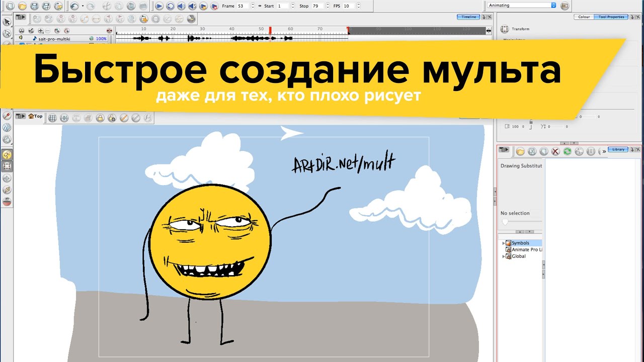Select the sait-pro-multiki layer name

pyautogui.click(x=55, y=39)
